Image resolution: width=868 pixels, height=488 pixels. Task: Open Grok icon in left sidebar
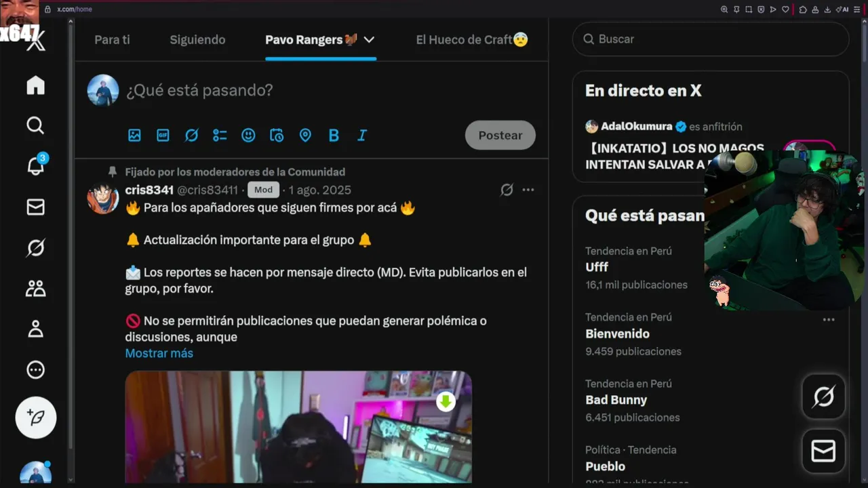click(35, 248)
